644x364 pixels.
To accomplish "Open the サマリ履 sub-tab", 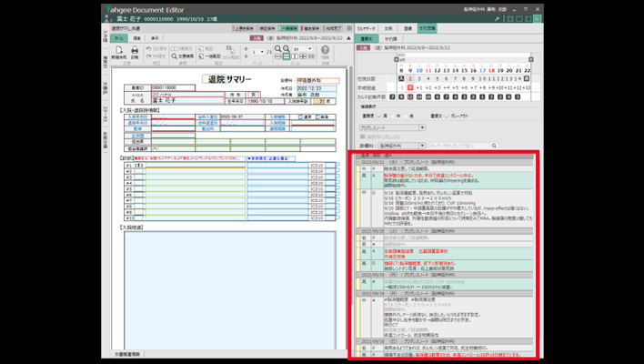I will 390,38.
